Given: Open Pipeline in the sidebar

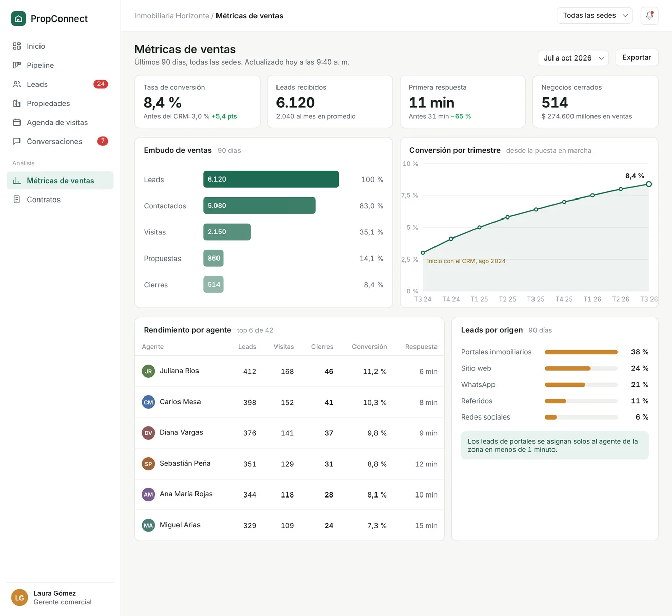Looking at the screenshot, I should pos(60,65).
